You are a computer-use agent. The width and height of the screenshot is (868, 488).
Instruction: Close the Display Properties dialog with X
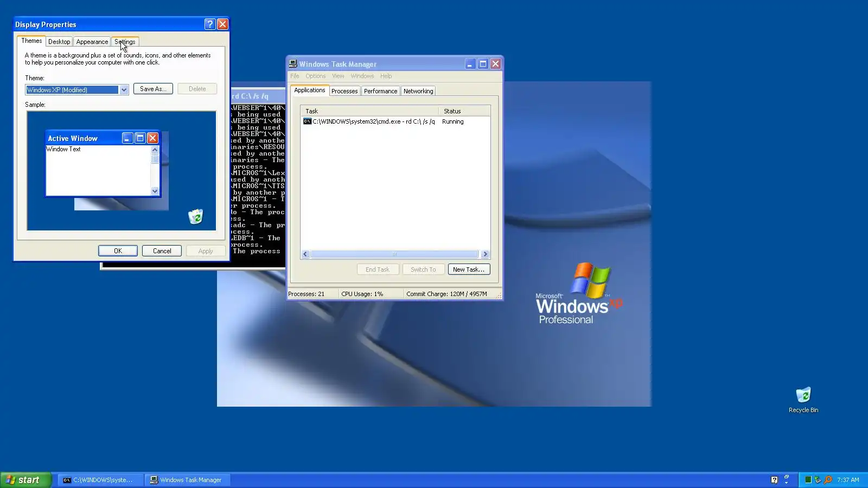click(x=222, y=24)
